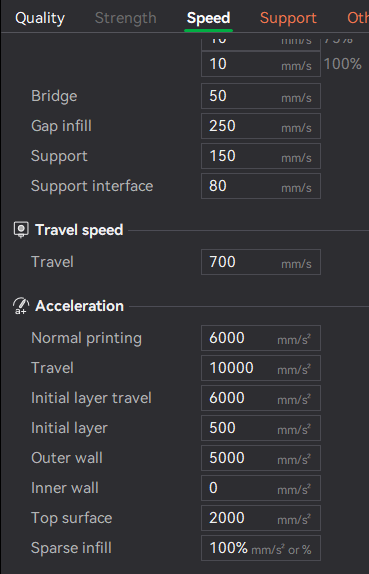Open the Strength tab
The height and width of the screenshot is (574, 369).
126,18
